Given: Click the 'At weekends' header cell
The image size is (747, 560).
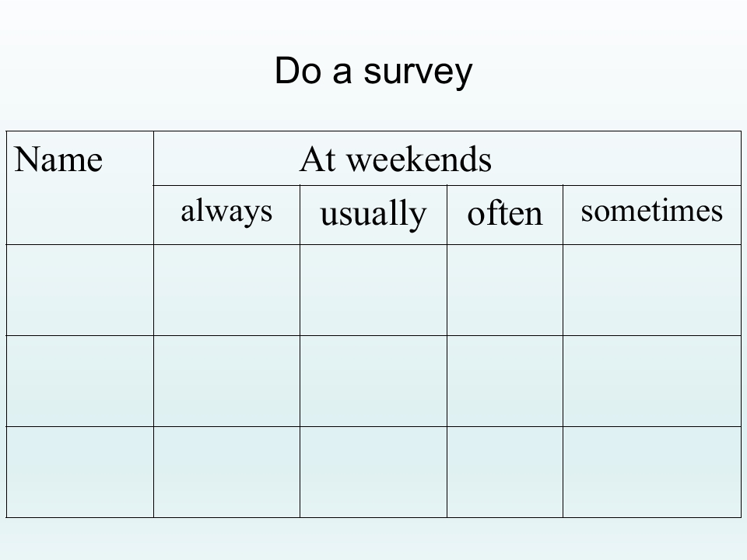Looking at the screenshot, I should (447, 158).
